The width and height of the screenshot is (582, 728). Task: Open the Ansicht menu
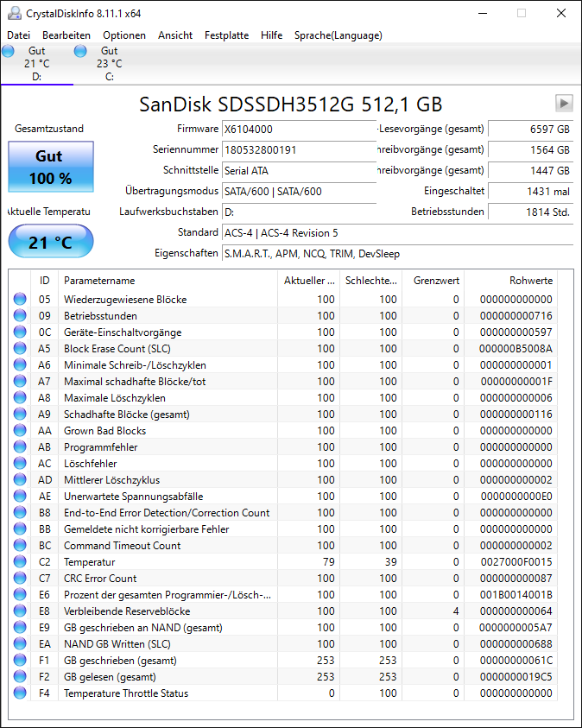175,35
